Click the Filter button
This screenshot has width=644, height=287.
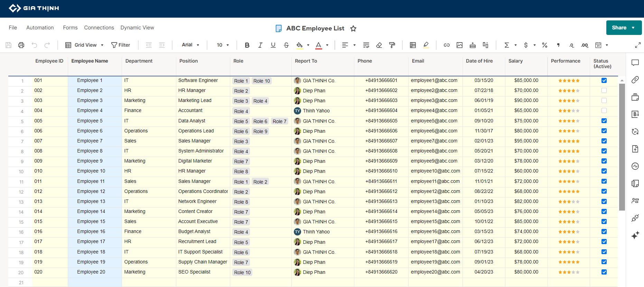[121, 45]
